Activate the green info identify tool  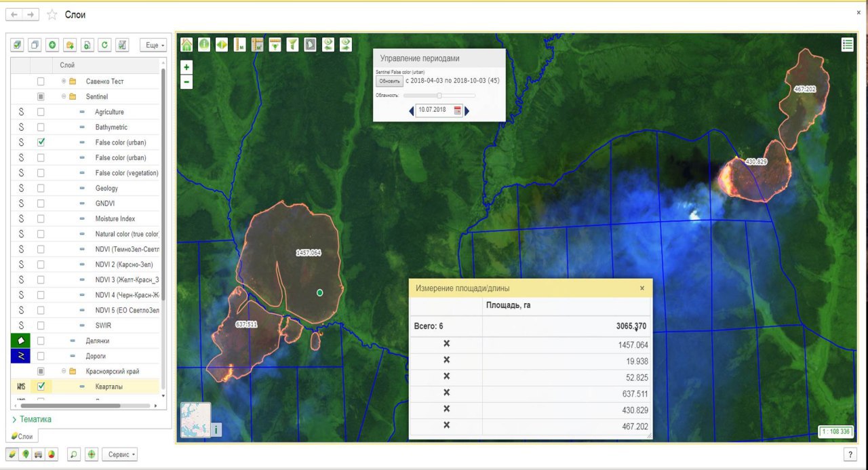[x=204, y=45]
